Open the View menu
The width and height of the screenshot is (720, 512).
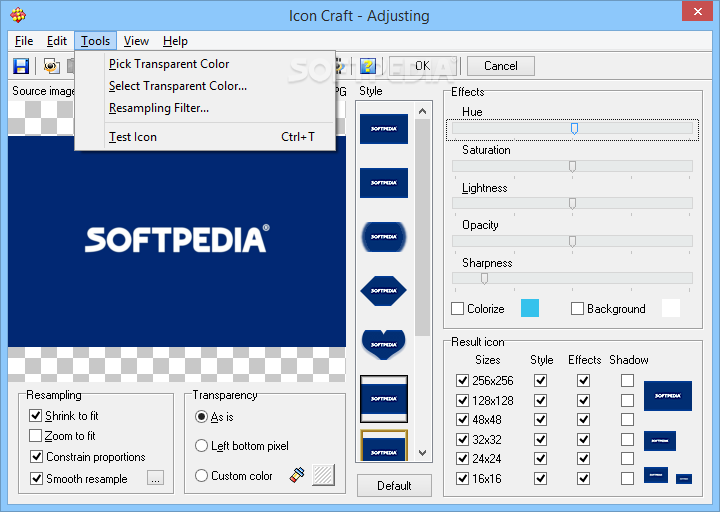click(136, 41)
